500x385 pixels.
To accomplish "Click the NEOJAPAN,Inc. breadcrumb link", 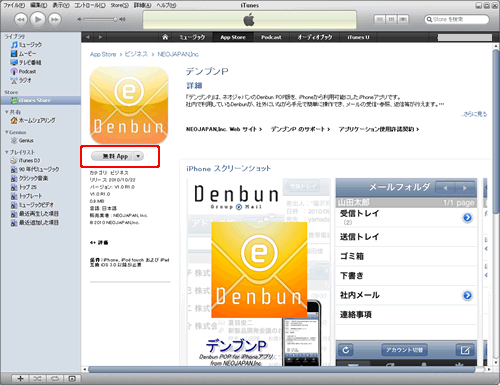I will click(178, 54).
